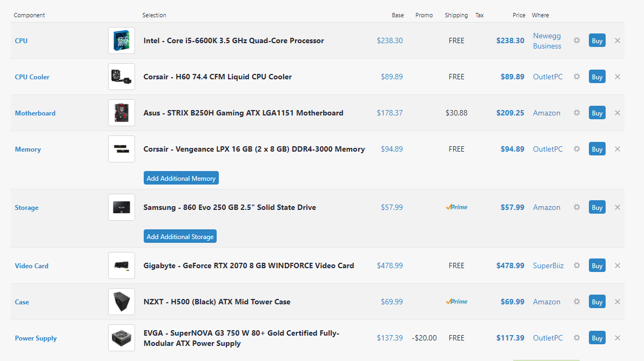The width and height of the screenshot is (644, 361).
Task: Open SuperBiiz merchant link
Action: 548,265
